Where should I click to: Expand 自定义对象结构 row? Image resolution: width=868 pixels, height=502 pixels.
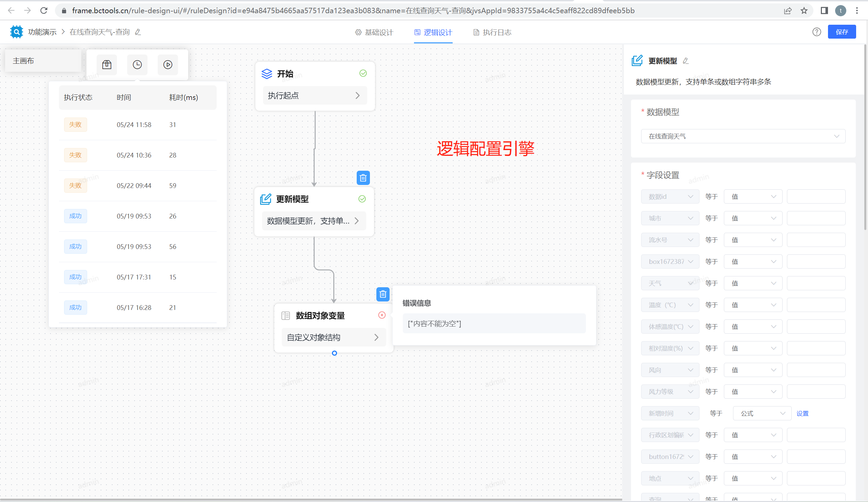333,337
